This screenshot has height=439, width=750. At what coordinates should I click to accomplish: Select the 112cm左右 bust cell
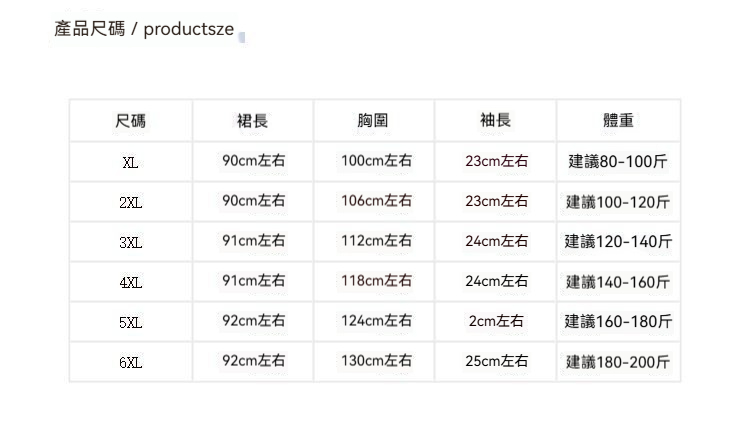[x=376, y=241]
